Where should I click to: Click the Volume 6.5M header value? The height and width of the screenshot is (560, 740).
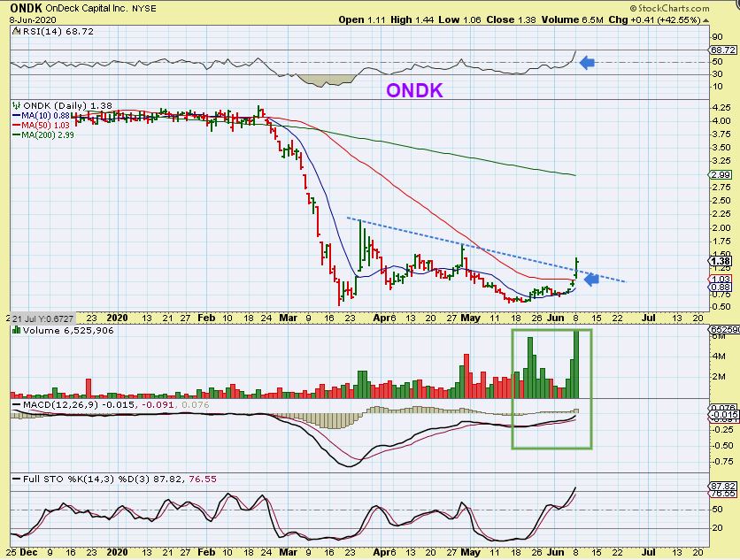(573, 19)
